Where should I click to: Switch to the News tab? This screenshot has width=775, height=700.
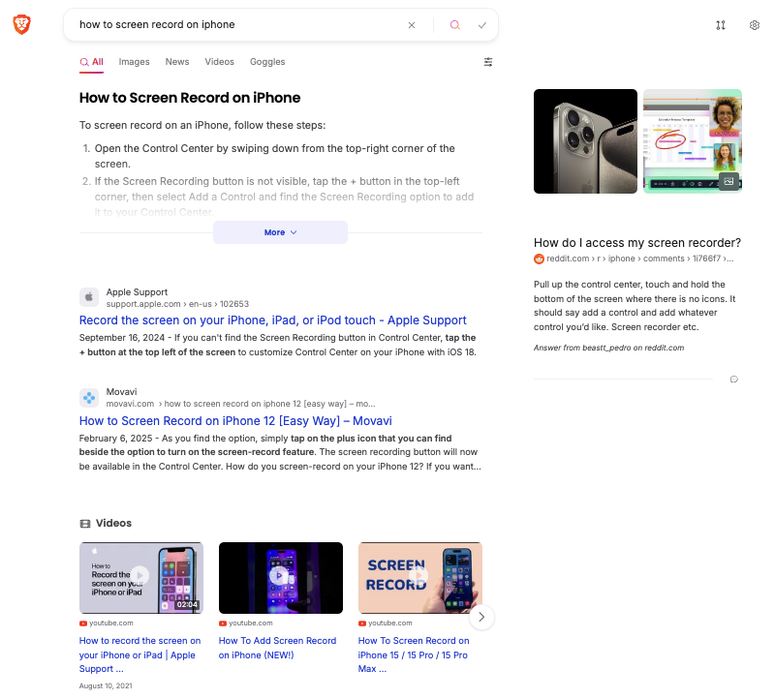click(177, 62)
